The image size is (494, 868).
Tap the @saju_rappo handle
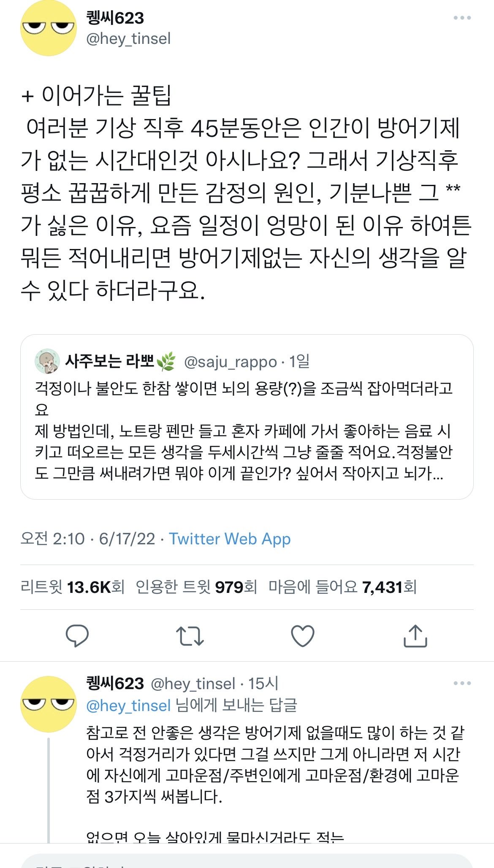point(230,362)
